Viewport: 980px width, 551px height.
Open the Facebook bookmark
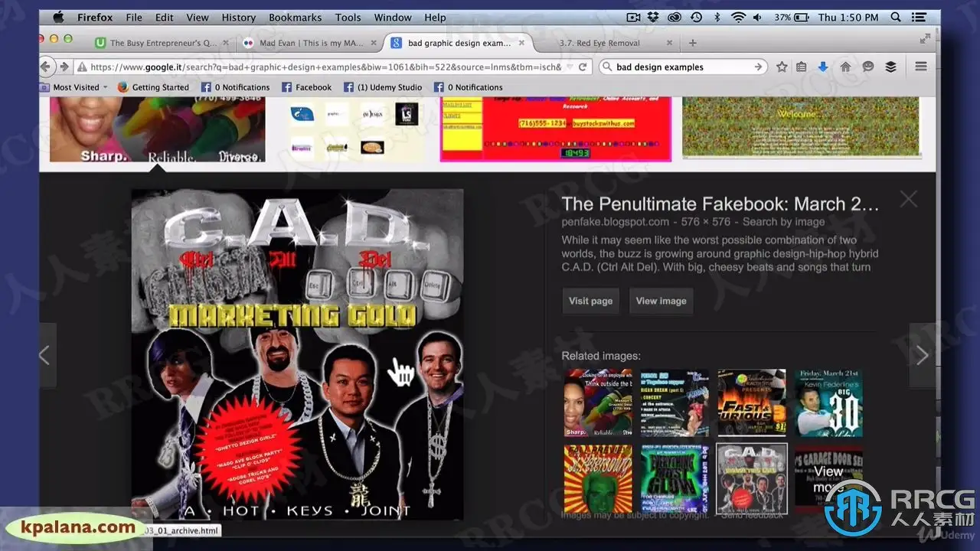(x=306, y=87)
